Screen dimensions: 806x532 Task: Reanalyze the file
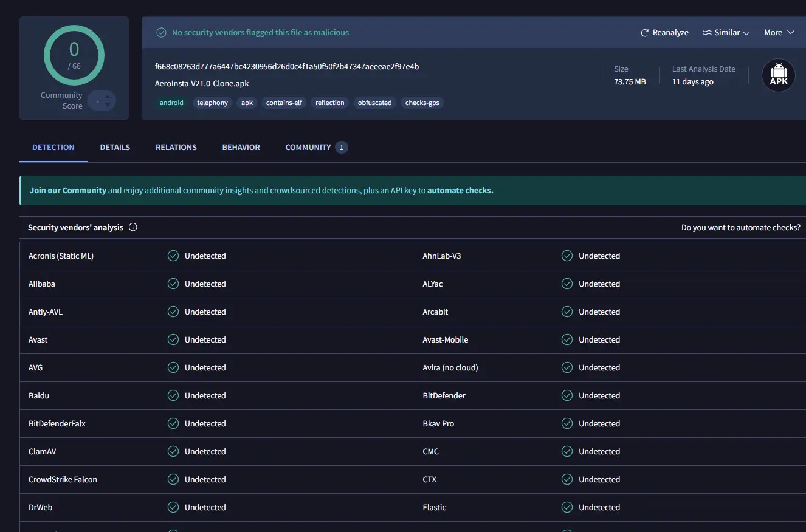(664, 33)
